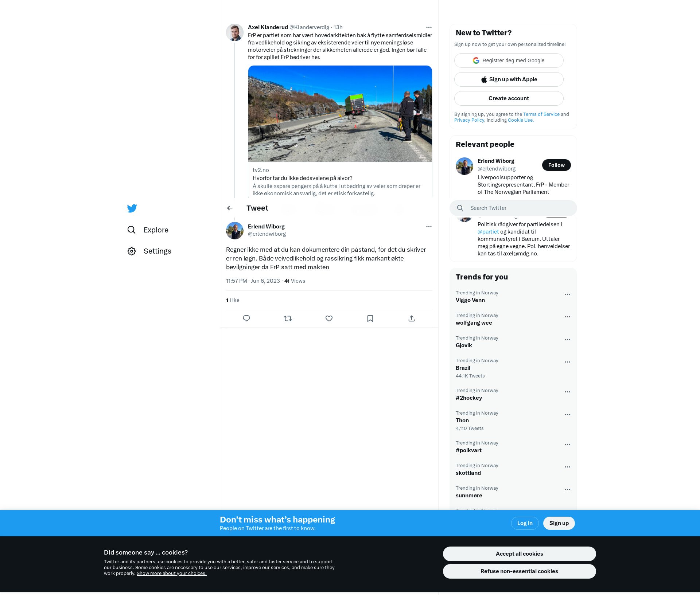
Task: Click Sign up with Apple
Action: [509, 79]
